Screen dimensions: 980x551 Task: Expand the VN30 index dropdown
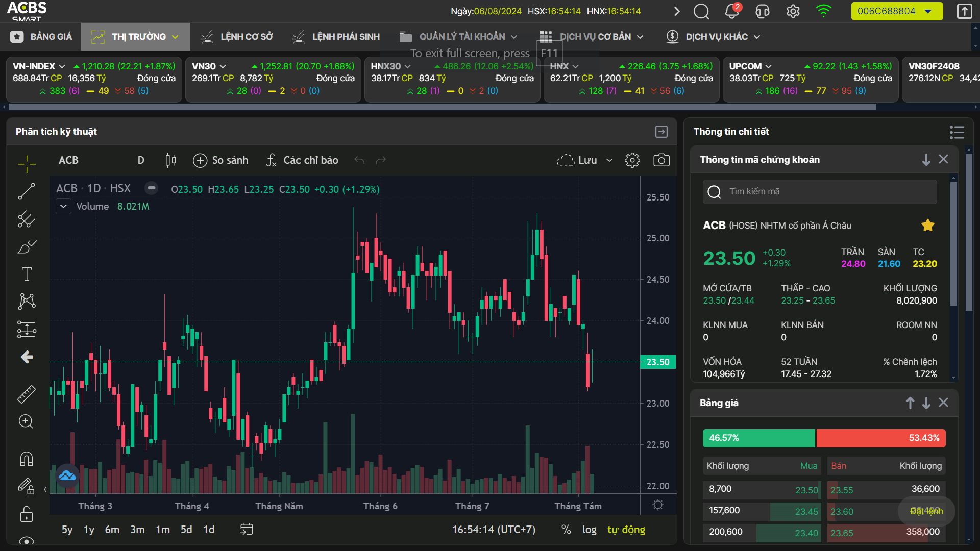coord(223,66)
